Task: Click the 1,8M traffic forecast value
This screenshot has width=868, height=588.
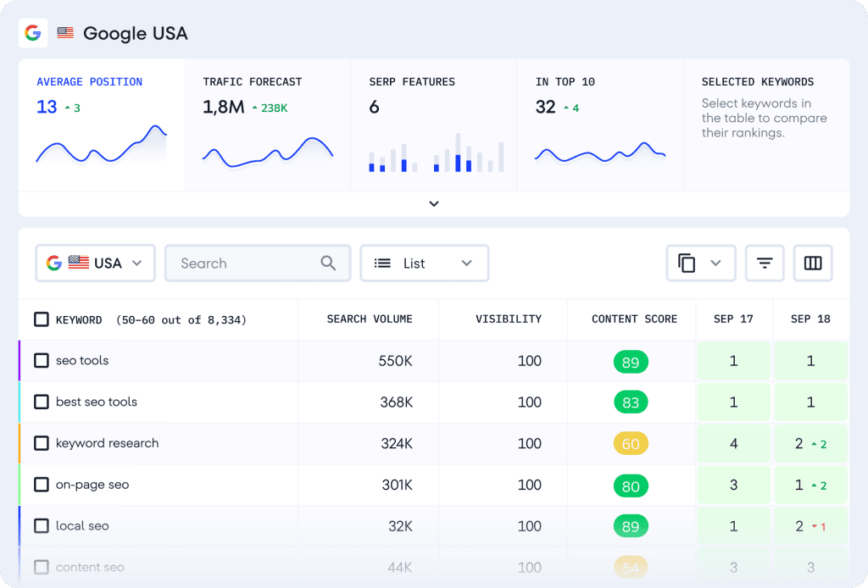Action: pos(223,107)
